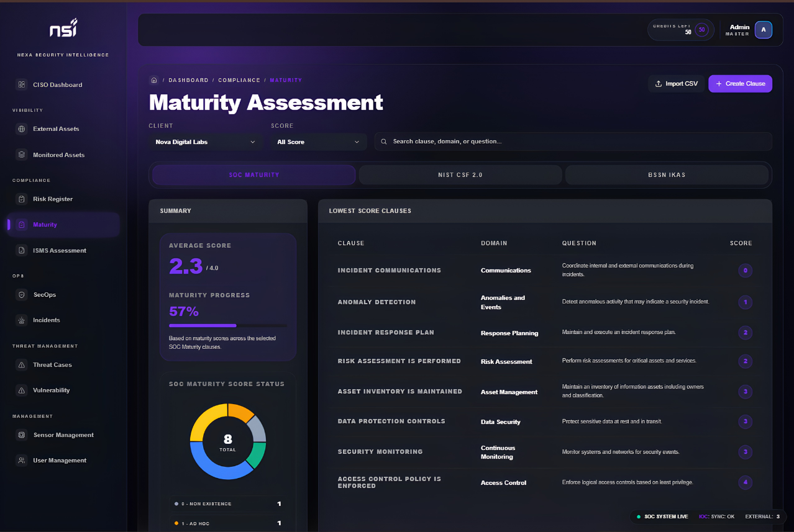This screenshot has height=532, width=794.
Task: Click the Continuous Monitoring domain cell
Action: (x=497, y=453)
